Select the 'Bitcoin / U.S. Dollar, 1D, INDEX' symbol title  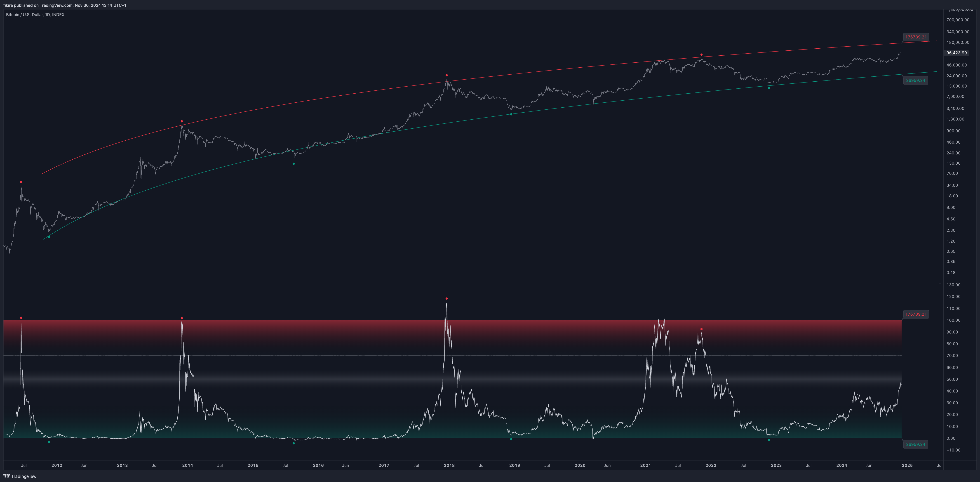(x=35, y=14)
